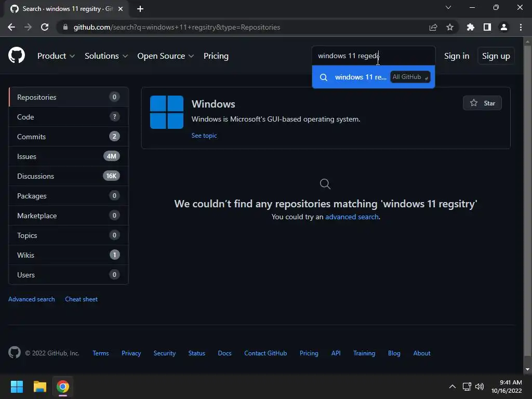The height and width of the screenshot is (399, 532).
Task: Go back using the browser back arrow
Action: pos(11,27)
